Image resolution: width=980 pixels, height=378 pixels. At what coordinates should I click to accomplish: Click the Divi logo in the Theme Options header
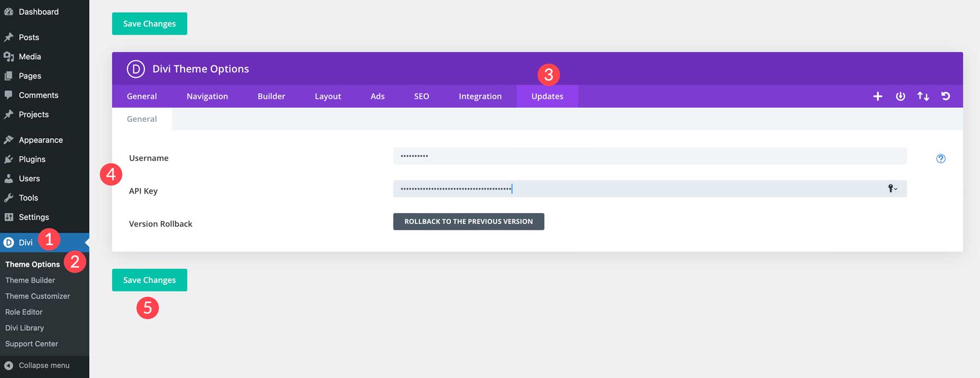136,69
